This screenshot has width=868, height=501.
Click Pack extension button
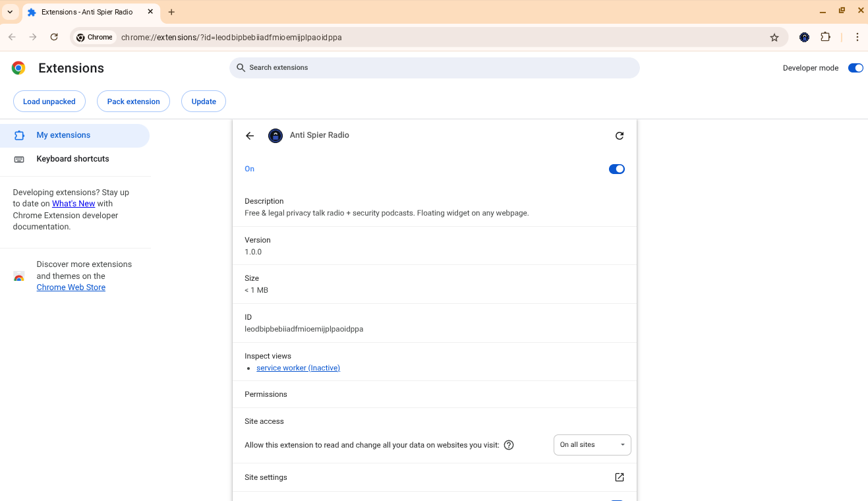[133, 102]
